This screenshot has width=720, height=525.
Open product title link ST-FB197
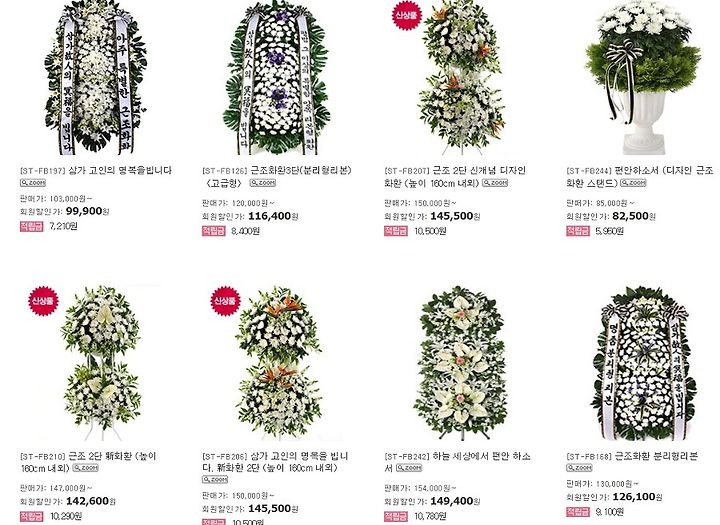click(x=96, y=170)
